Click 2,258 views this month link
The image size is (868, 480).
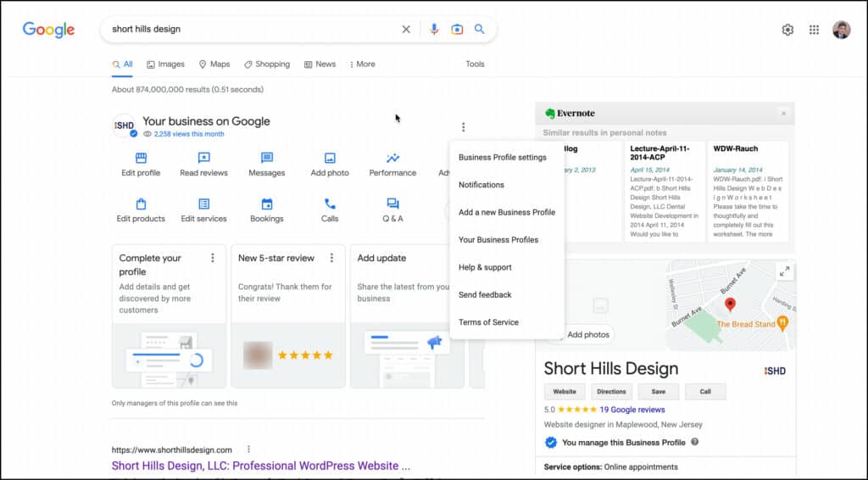point(189,134)
